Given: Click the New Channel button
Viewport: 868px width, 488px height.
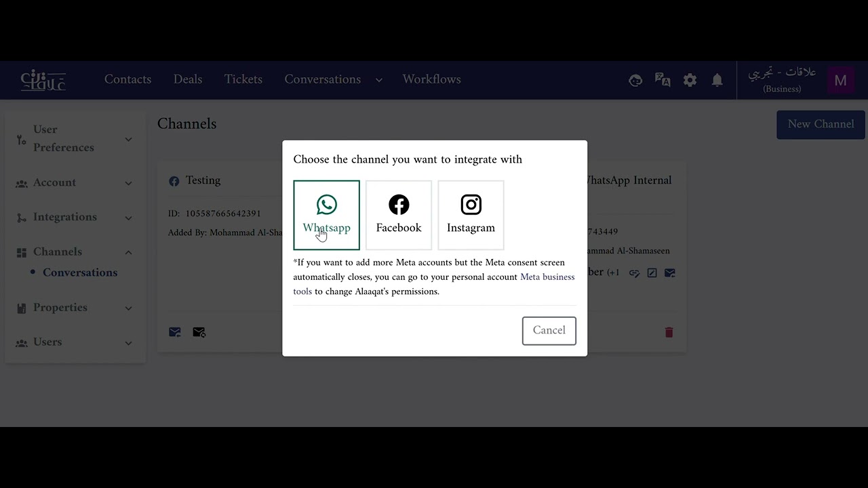Looking at the screenshot, I should pyautogui.click(x=821, y=125).
